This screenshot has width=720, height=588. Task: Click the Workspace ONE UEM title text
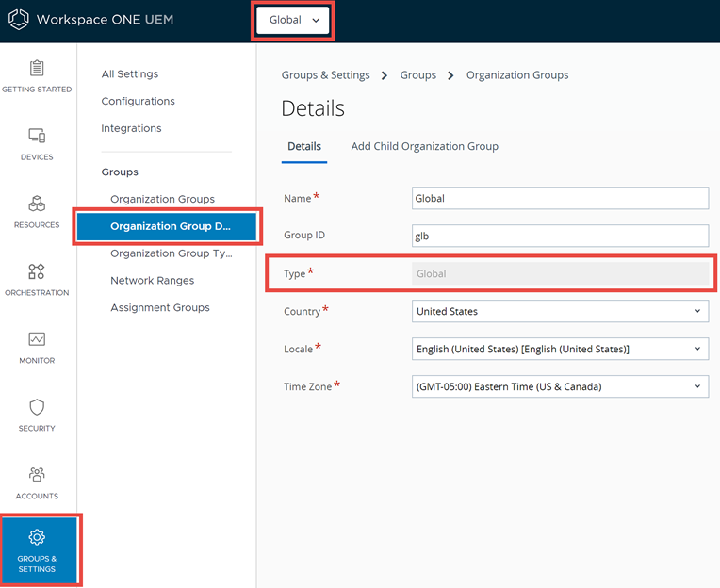point(106,19)
